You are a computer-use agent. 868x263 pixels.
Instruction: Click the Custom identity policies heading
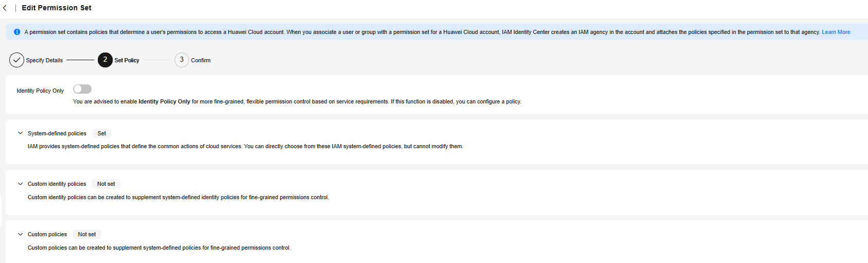(57, 184)
